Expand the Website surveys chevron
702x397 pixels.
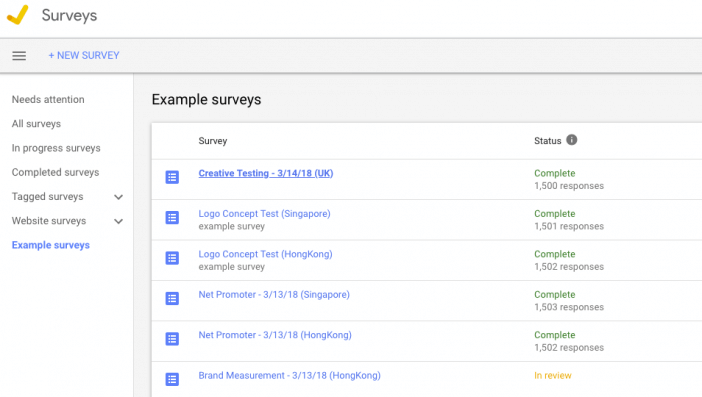118,221
